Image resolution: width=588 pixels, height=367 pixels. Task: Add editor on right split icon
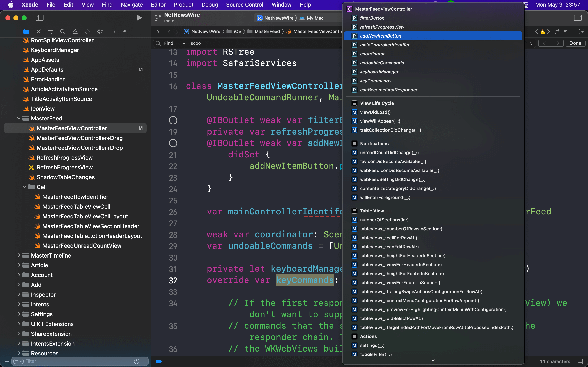(x=582, y=32)
